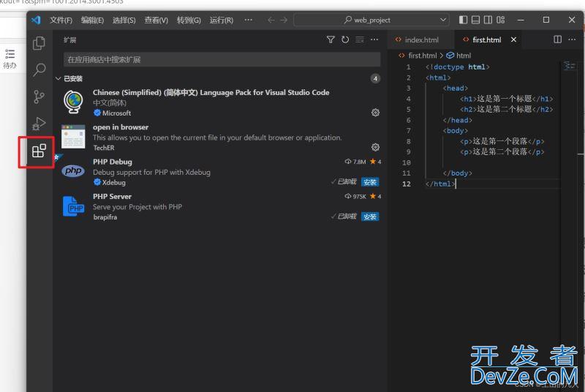Open the 文件(F) menu

[x=61, y=20]
